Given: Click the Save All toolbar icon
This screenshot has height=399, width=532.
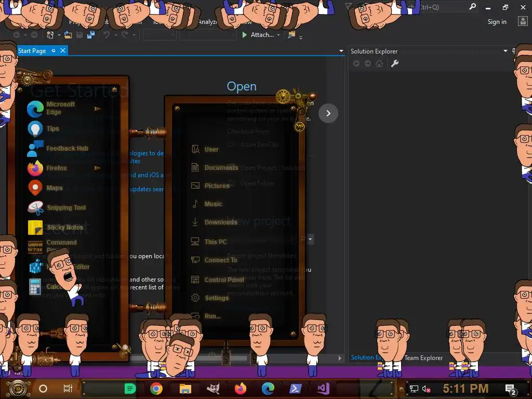Looking at the screenshot, I should (x=91, y=35).
